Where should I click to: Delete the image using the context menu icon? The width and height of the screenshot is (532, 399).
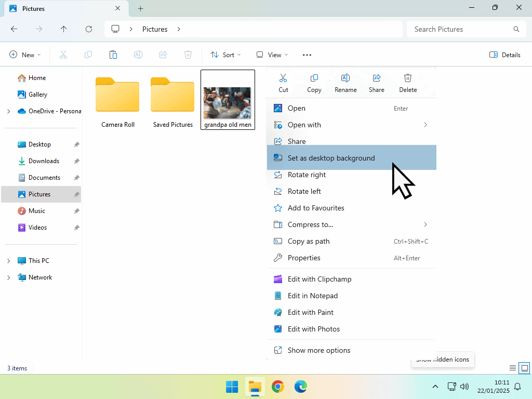coord(408,82)
